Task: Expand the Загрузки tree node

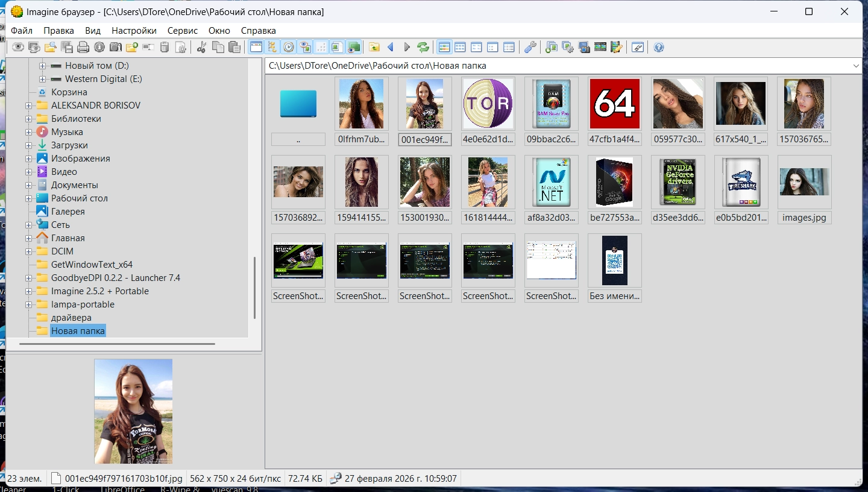Action: click(x=29, y=145)
